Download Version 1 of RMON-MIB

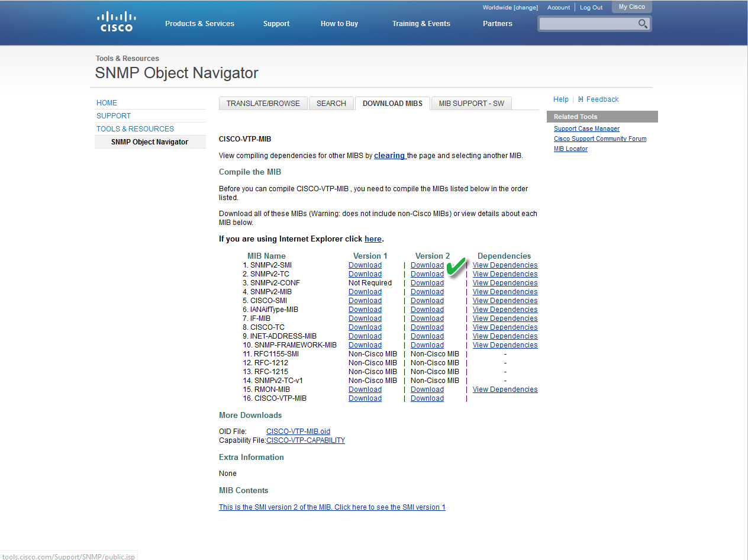[x=365, y=390]
